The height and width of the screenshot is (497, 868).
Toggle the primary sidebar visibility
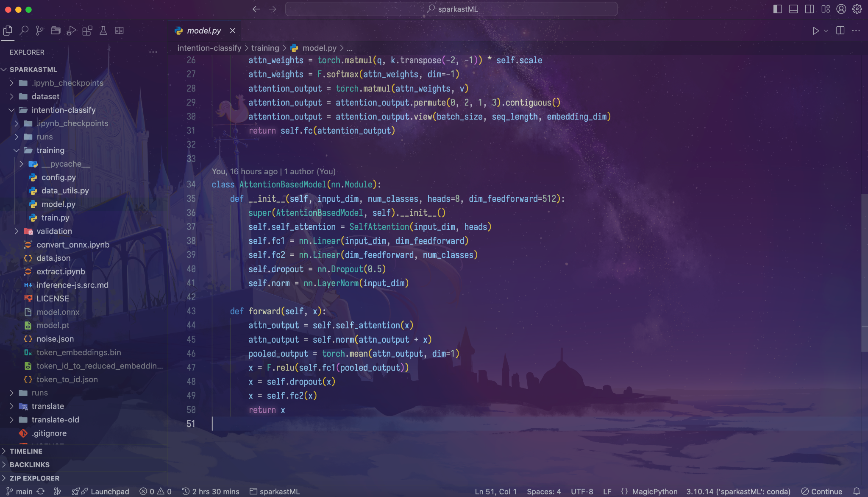point(777,8)
